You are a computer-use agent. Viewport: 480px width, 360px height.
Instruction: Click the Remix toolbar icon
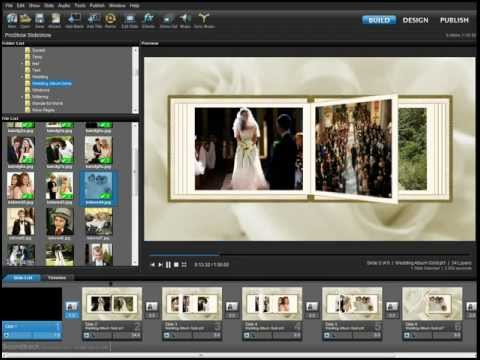click(110, 21)
